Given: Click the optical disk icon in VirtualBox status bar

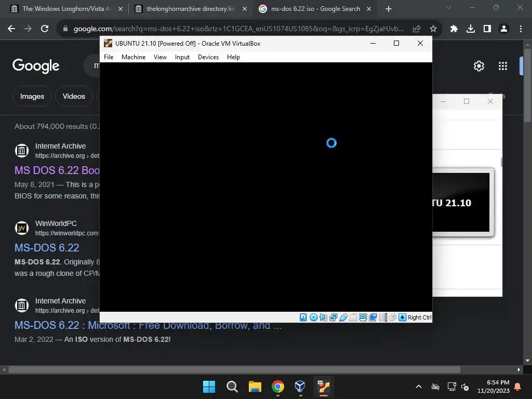Looking at the screenshot, I should coord(313,317).
